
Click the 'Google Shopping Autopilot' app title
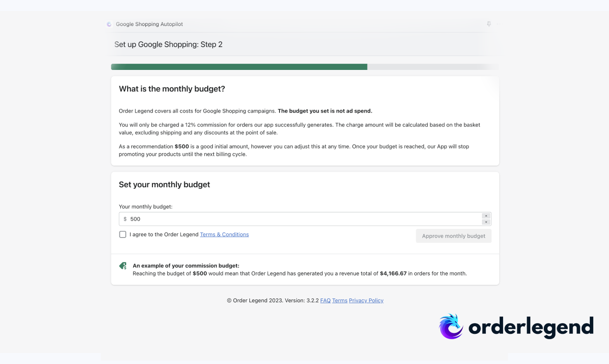click(149, 24)
